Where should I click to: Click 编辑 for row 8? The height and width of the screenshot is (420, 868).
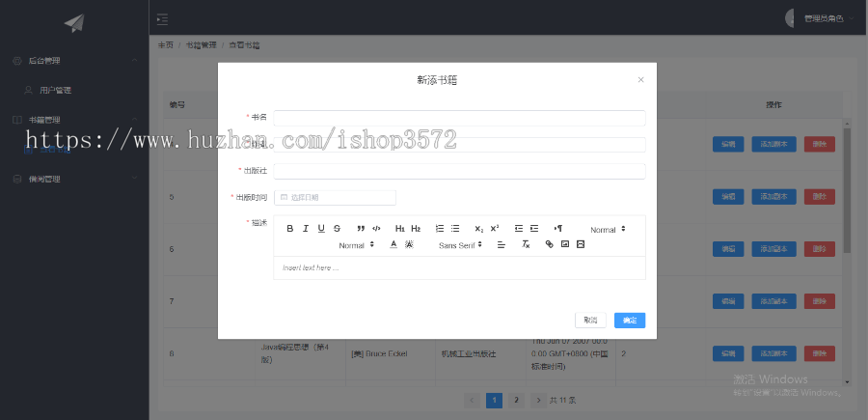coord(728,353)
